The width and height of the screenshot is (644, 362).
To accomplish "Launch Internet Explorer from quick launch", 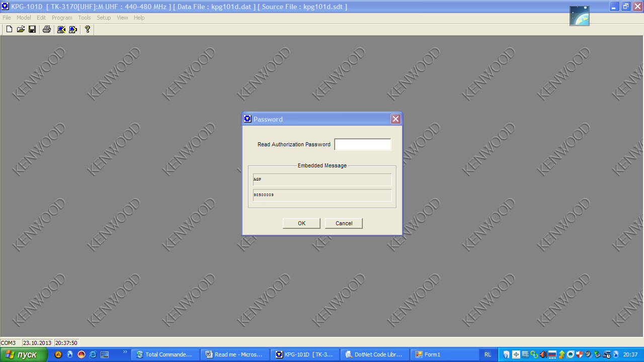I will click(93, 354).
